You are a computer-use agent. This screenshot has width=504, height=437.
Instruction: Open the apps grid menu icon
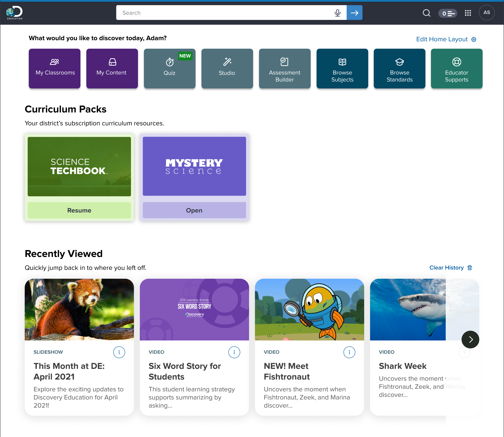(x=468, y=13)
